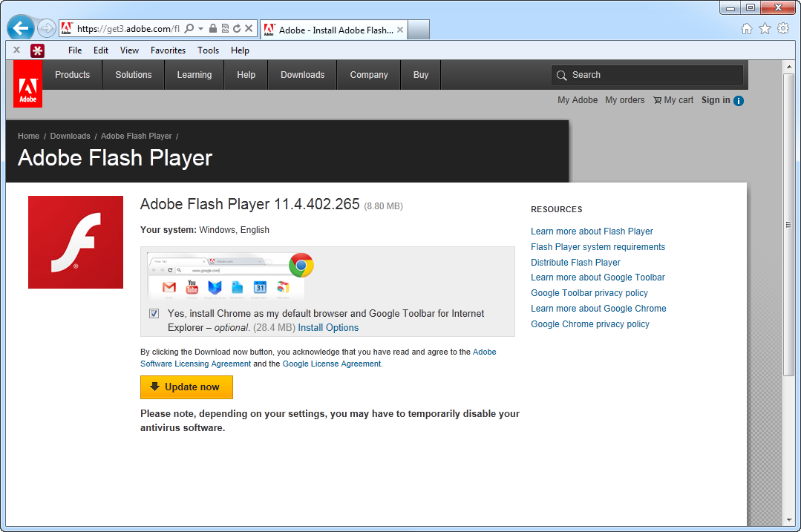Stop loading with the address bar X
Viewport: 801px width, 532px height.
click(x=249, y=29)
